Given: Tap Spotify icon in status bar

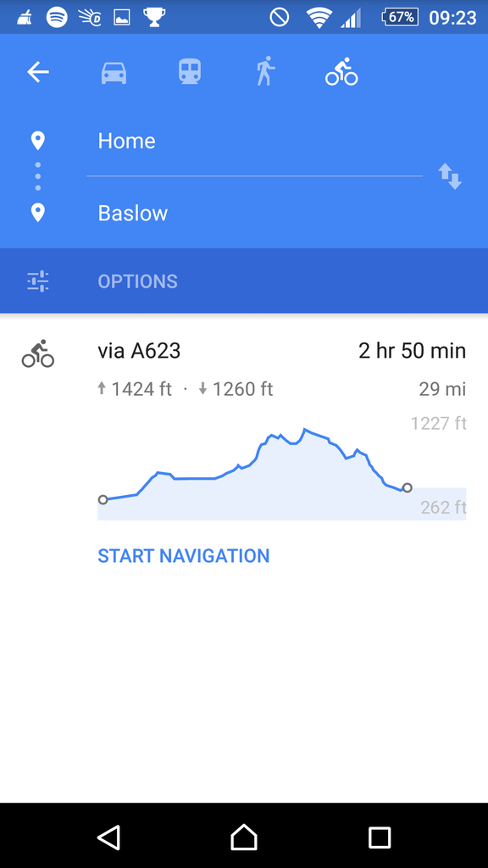Looking at the screenshot, I should (x=57, y=17).
